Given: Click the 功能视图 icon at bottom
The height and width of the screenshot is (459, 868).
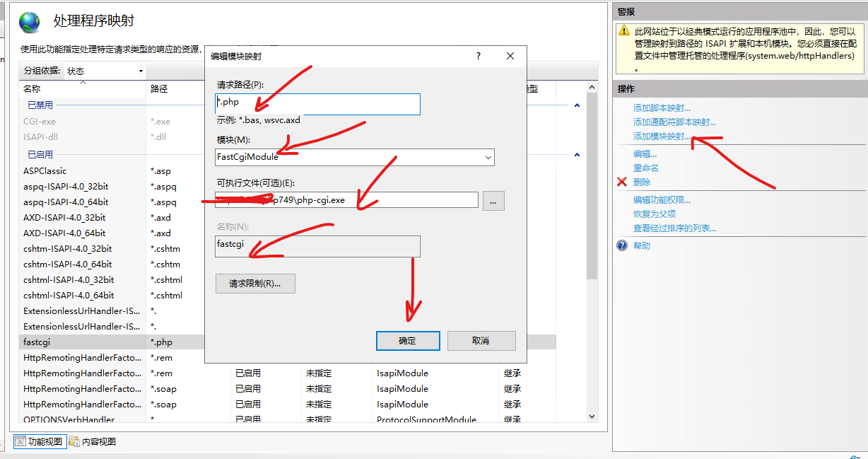Looking at the screenshot, I should [x=20, y=442].
